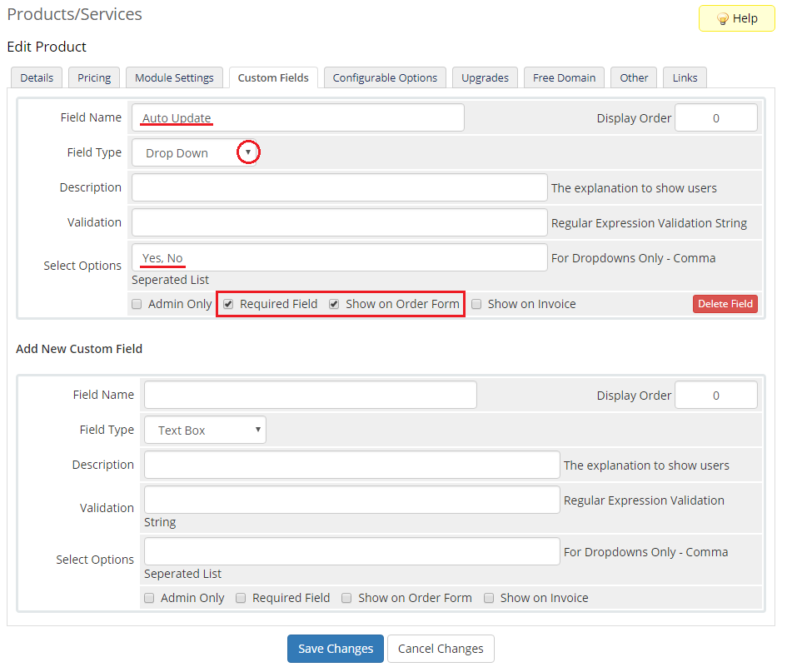
Task: Open the Configurable Options tab
Action: tap(385, 77)
